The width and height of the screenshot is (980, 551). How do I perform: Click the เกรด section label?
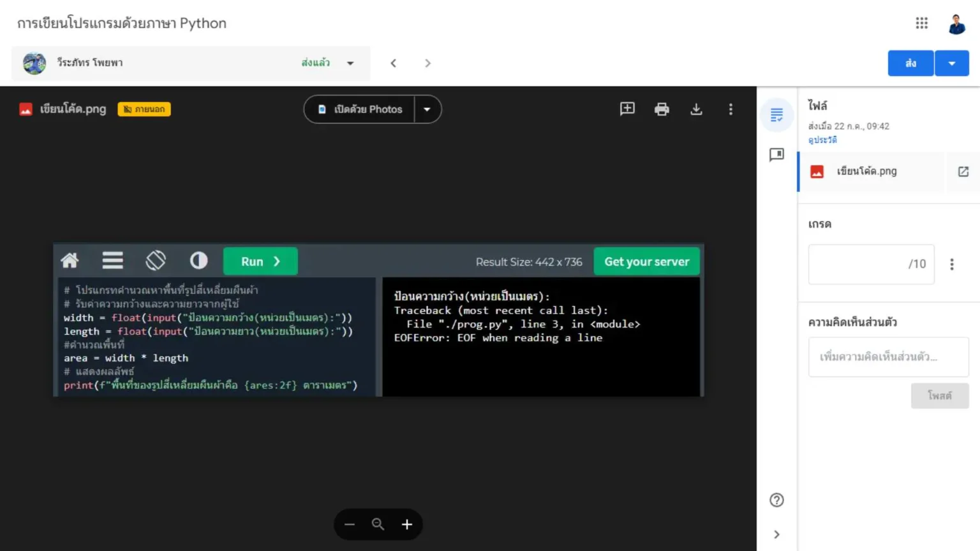tap(820, 224)
